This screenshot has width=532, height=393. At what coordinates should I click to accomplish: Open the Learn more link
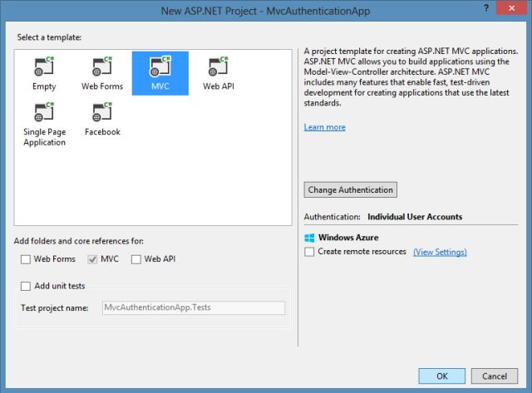(x=325, y=127)
